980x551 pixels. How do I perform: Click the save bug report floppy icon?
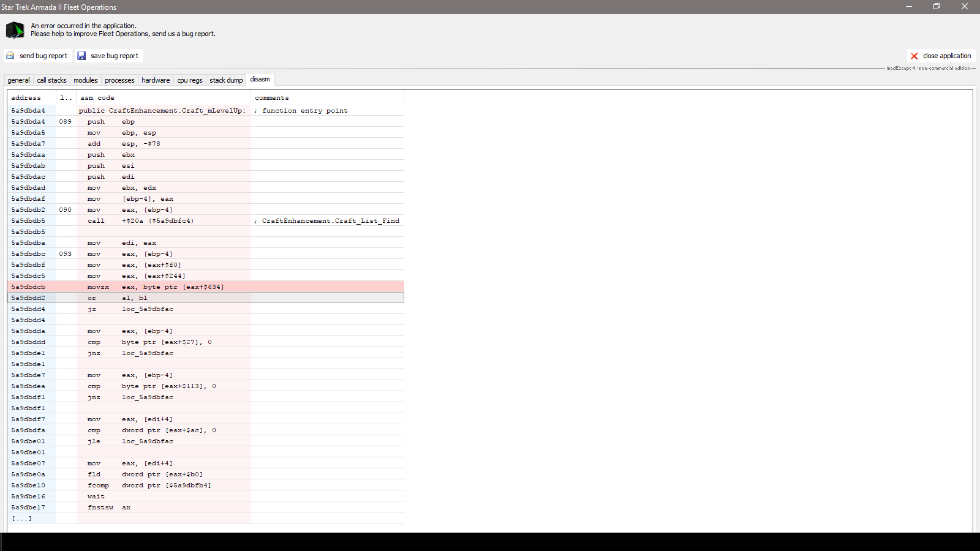click(81, 56)
